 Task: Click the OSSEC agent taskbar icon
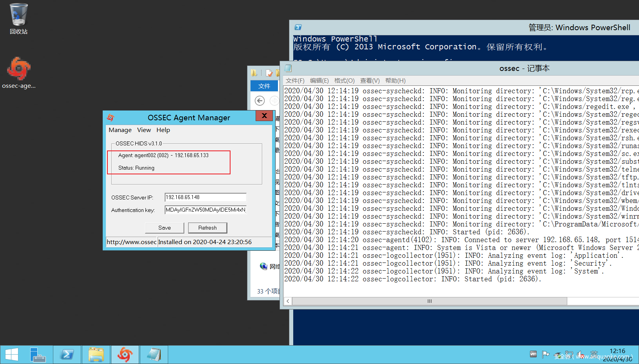125,355
